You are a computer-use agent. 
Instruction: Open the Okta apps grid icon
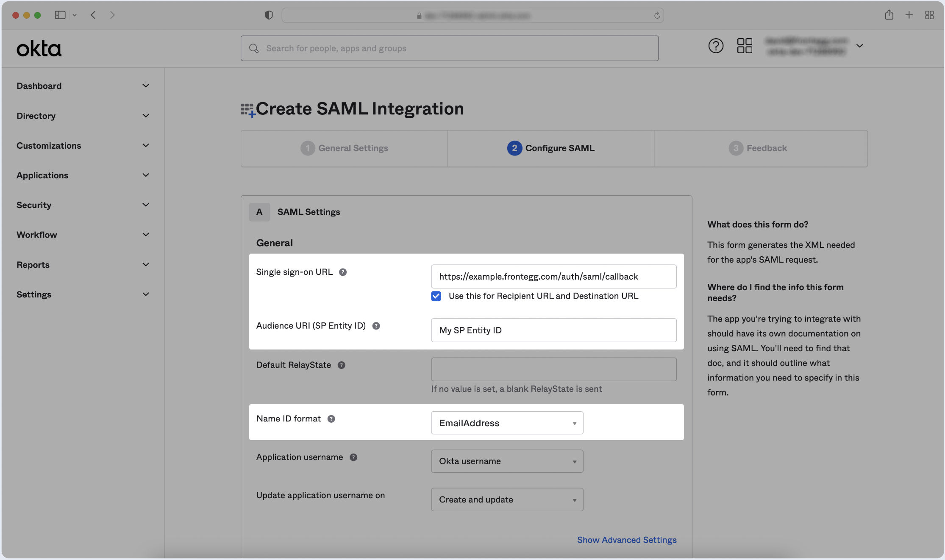coord(744,46)
